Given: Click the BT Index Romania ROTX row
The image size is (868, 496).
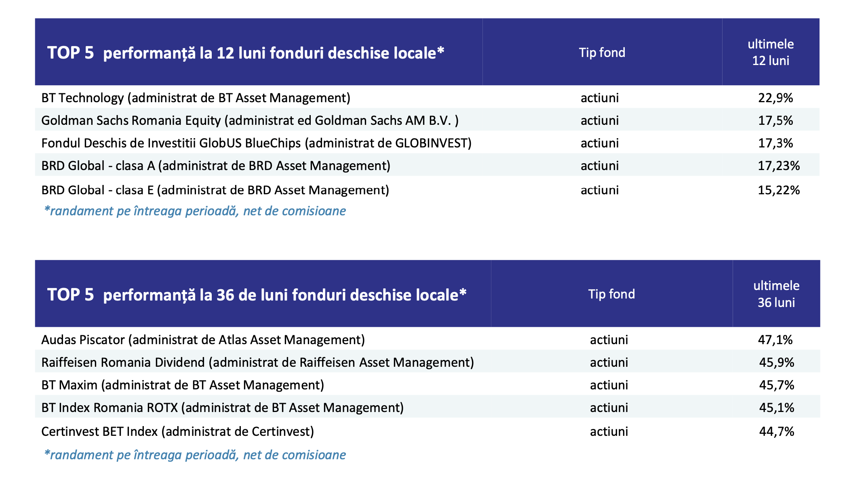Looking at the screenshot, I should [428, 407].
